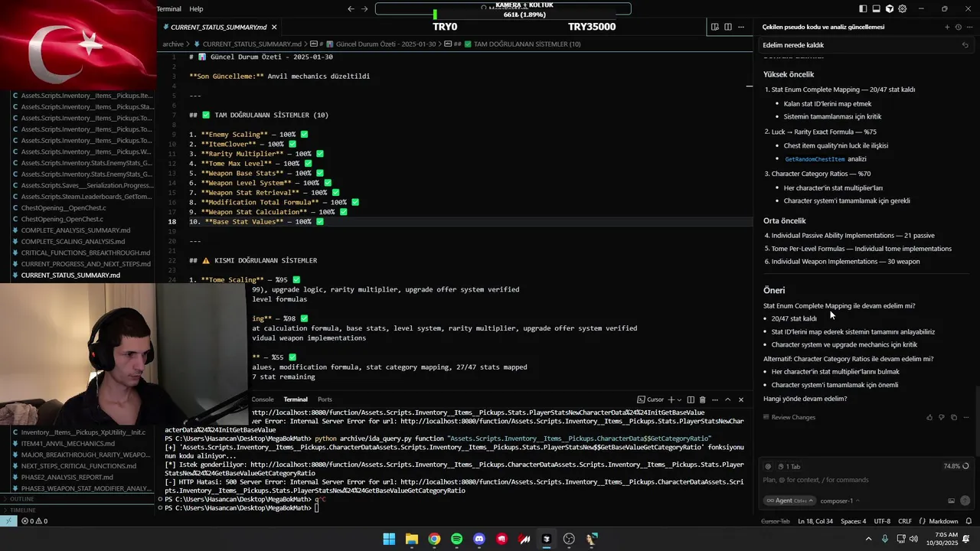Click the 1 Tab context chip

pos(789,466)
